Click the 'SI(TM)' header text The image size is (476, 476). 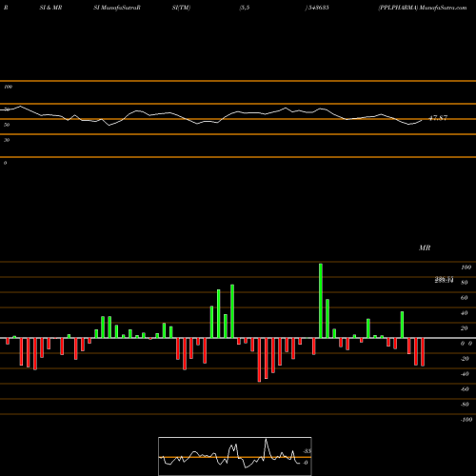(x=181, y=8)
